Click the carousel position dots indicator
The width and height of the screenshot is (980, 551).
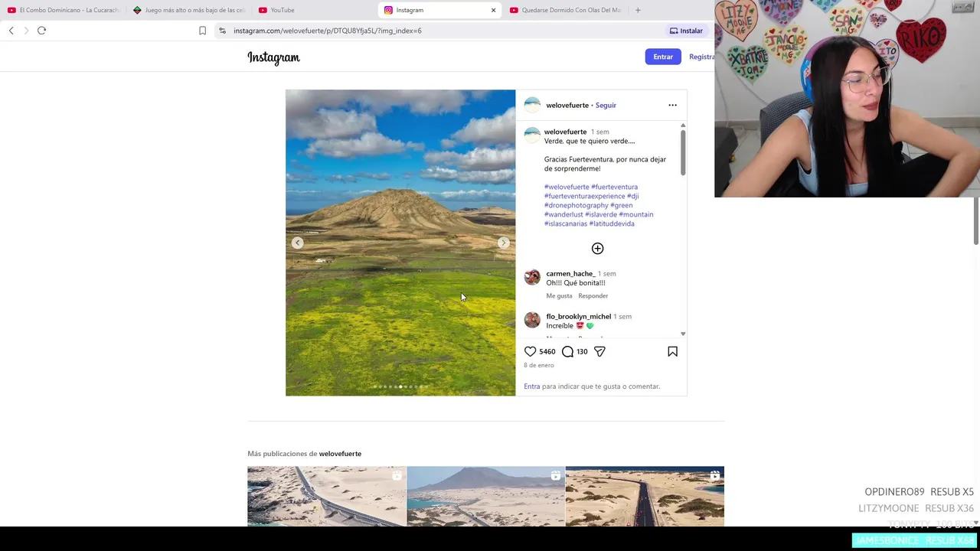pos(400,386)
